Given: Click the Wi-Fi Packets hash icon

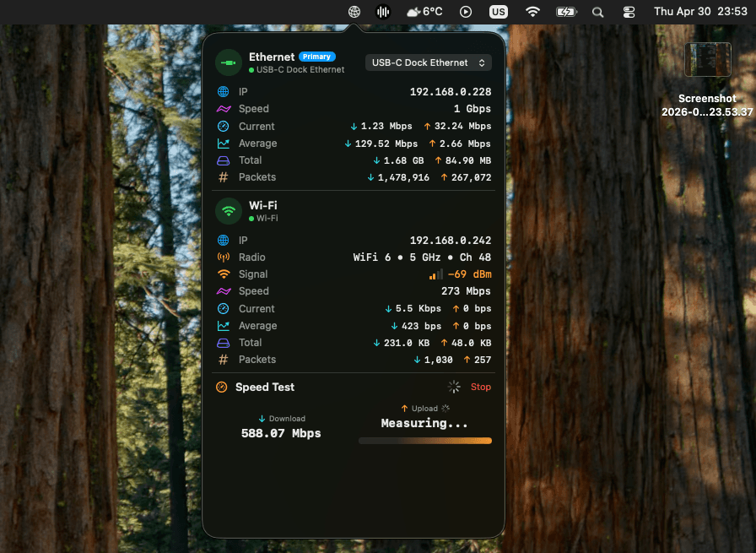Looking at the screenshot, I should point(224,360).
